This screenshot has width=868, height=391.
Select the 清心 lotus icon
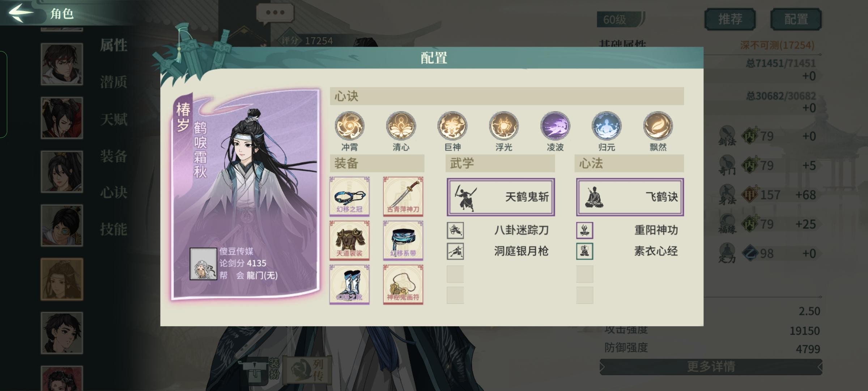[401, 126]
